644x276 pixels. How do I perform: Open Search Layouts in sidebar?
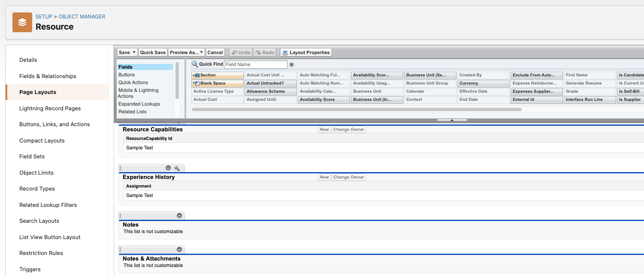pos(39,221)
